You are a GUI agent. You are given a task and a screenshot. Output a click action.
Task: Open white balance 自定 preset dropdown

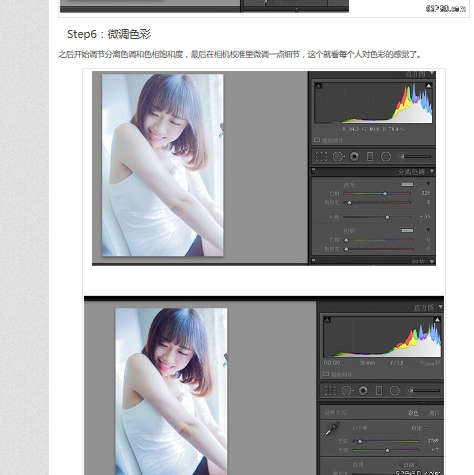419,428
